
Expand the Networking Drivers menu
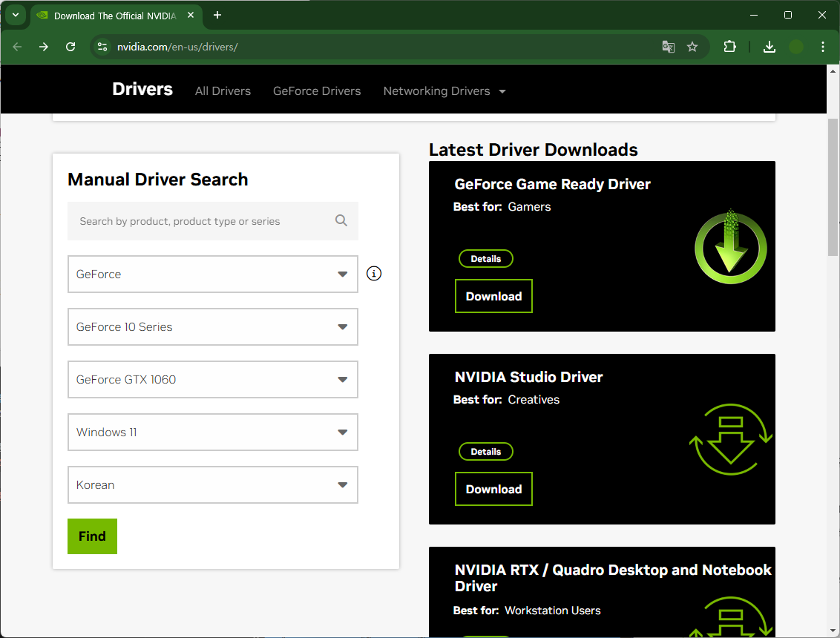pos(444,91)
